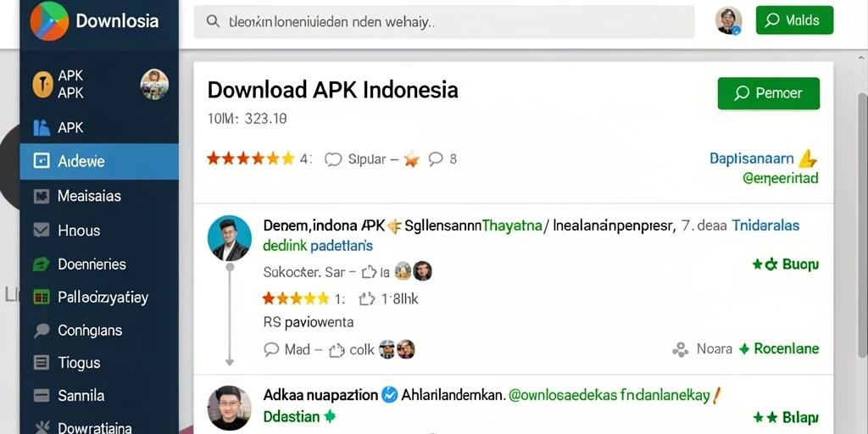Click the like icon next to 1·8lhk

(x=367, y=299)
